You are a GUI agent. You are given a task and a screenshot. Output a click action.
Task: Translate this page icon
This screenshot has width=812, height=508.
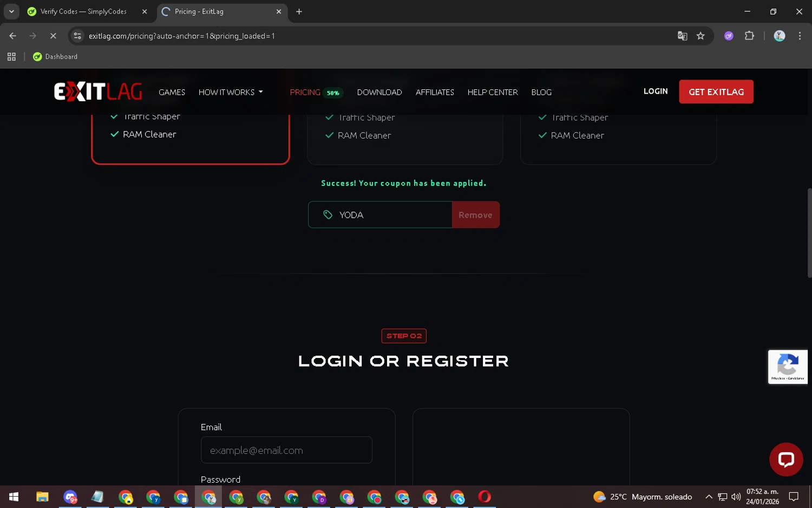(x=682, y=36)
